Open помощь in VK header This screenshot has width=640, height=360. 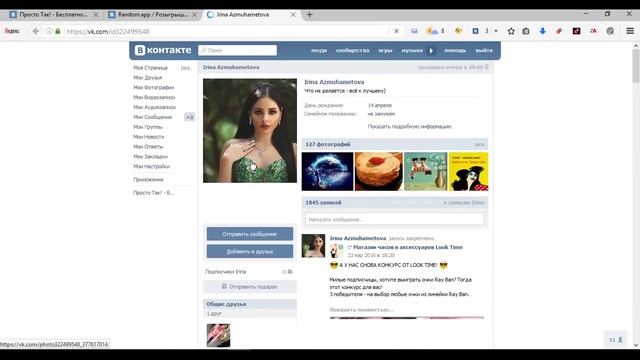455,51
